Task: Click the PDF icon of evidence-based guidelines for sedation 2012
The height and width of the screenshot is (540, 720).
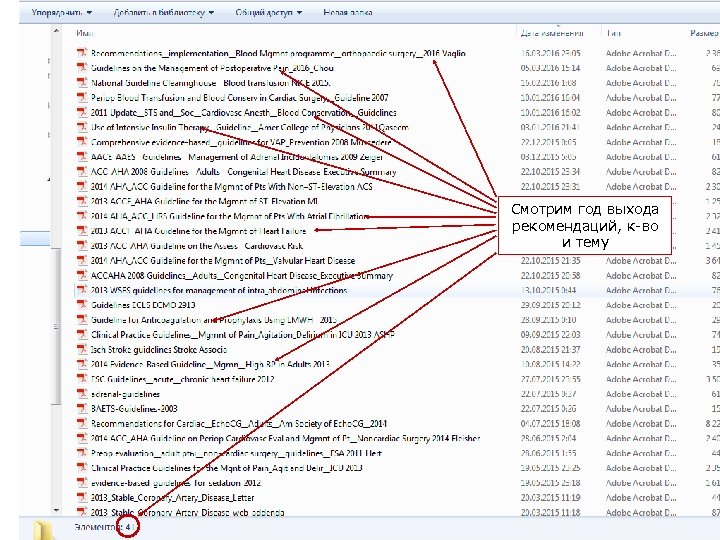Action: [82, 483]
